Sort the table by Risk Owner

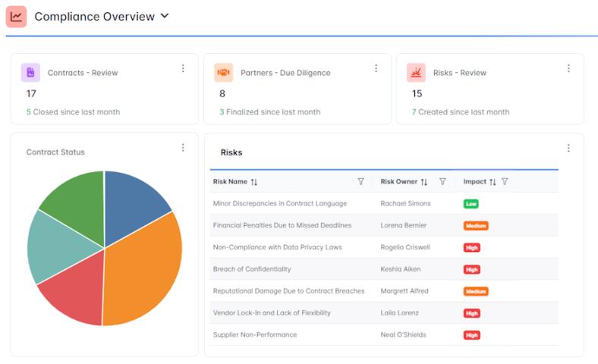424,182
